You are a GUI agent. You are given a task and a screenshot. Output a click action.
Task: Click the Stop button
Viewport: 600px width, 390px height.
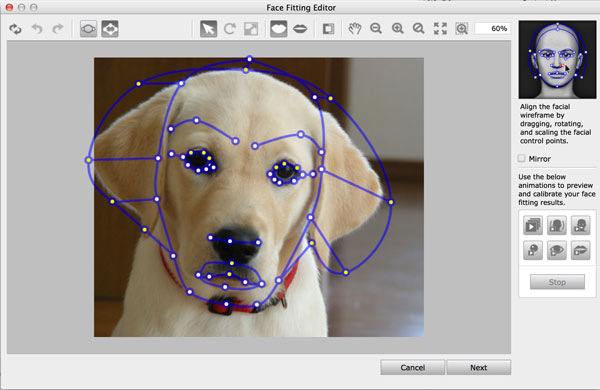[x=557, y=282]
